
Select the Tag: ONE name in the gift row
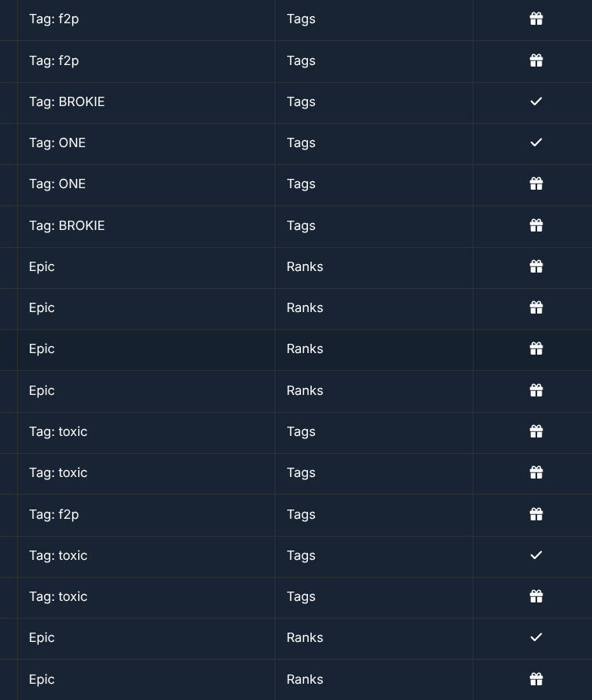point(57,184)
